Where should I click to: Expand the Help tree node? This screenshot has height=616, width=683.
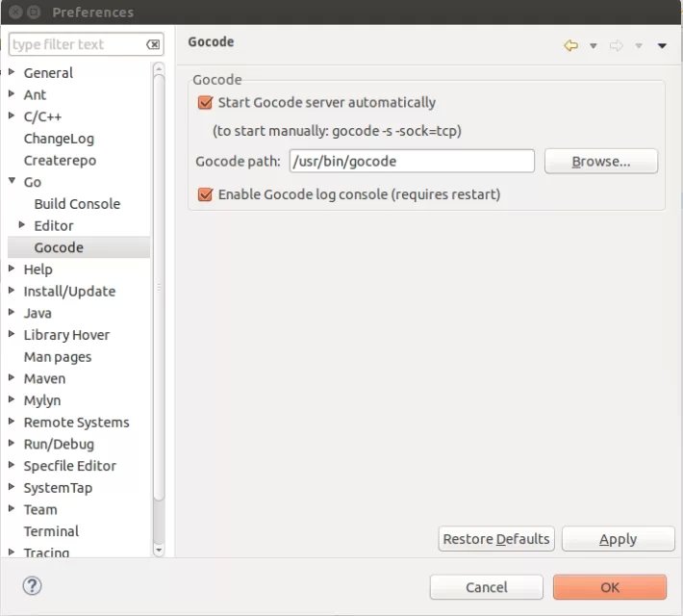[12, 269]
